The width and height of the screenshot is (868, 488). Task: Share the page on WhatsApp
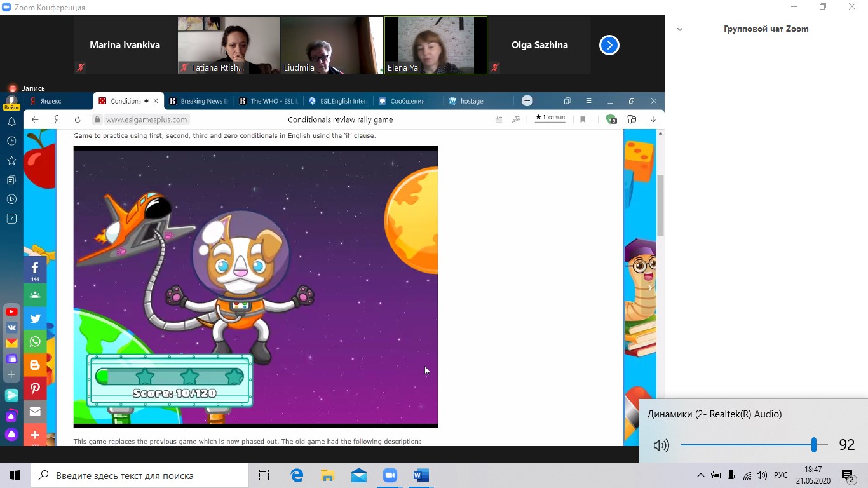tap(35, 342)
